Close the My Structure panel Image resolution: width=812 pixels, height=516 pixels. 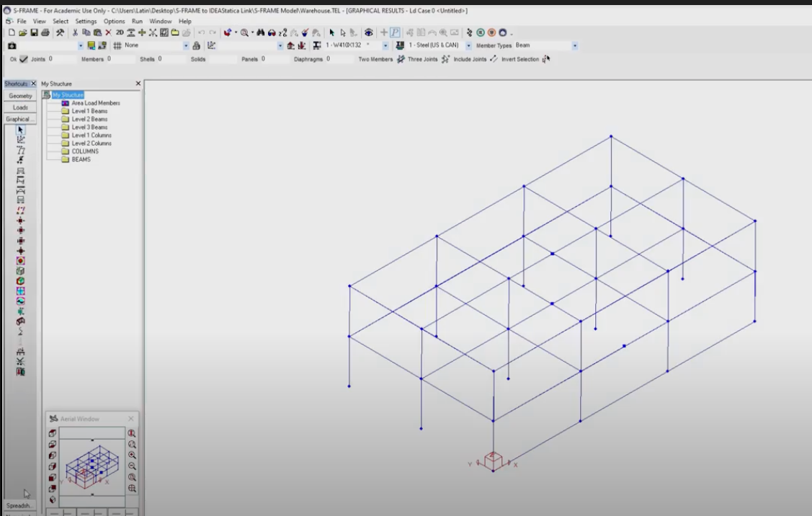pos(138,84)
